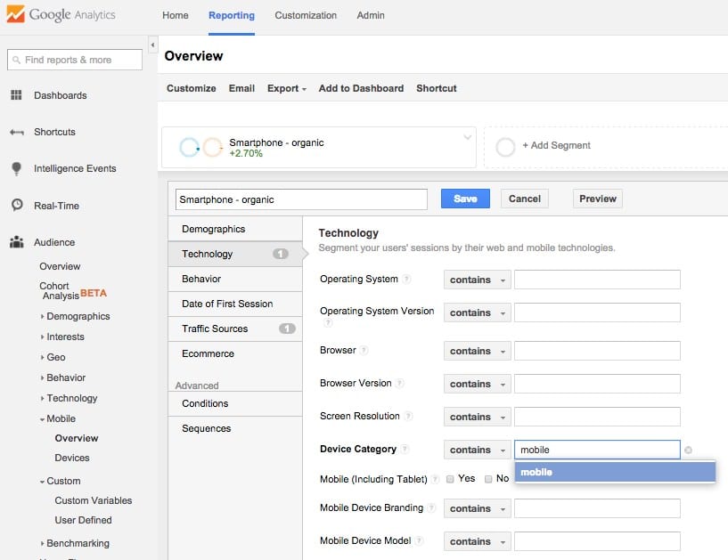Switch to the Customization tab
The height and width of the screenshot is (560, 728).
[x=306, y=15]
